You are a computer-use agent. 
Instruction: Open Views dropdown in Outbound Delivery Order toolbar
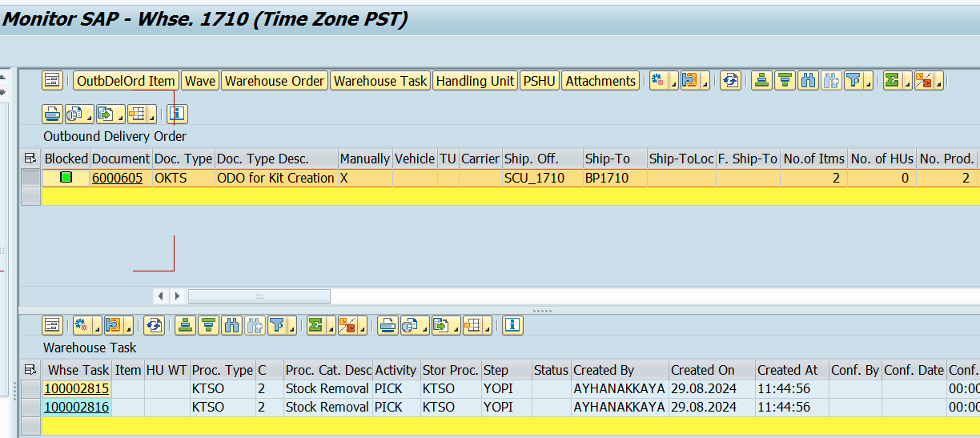[x=90, y=115]
